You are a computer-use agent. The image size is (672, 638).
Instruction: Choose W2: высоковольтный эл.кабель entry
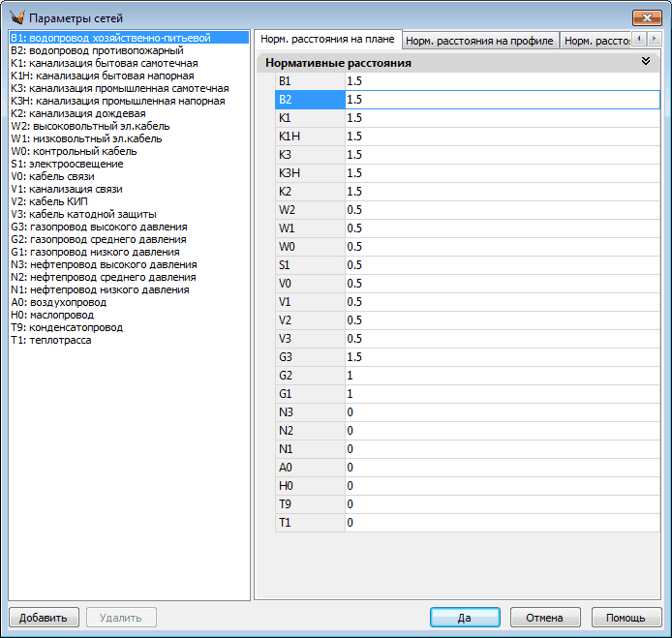[89, 126]
